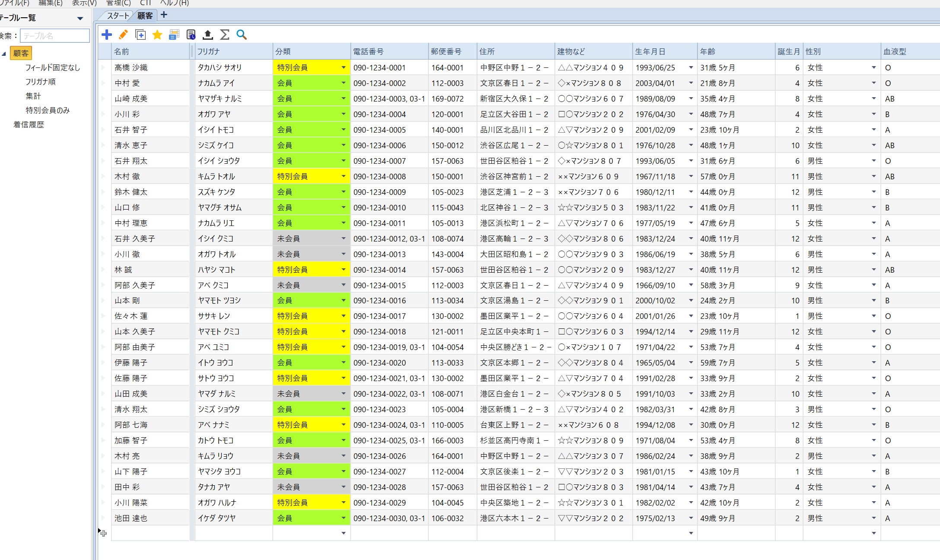Select 特別会員のみ view in the tree
Image resolution: width=940 pixels, height=560 pixels.
48,110
